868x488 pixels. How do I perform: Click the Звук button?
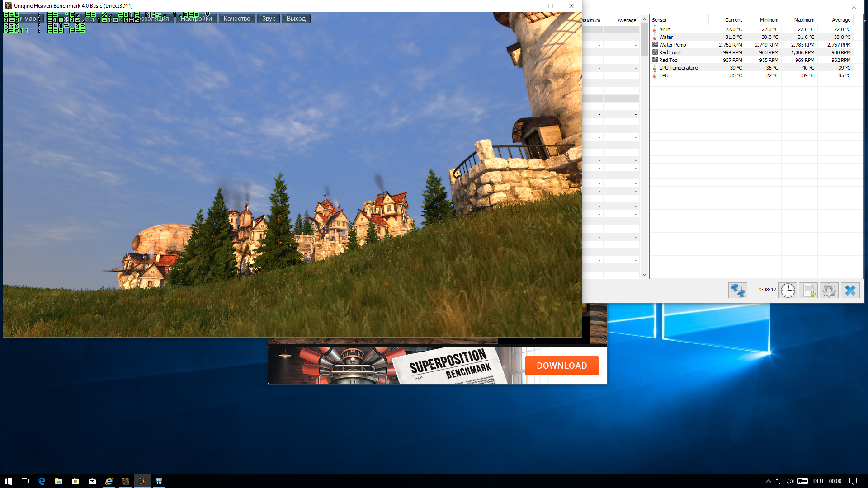[269, 19]
